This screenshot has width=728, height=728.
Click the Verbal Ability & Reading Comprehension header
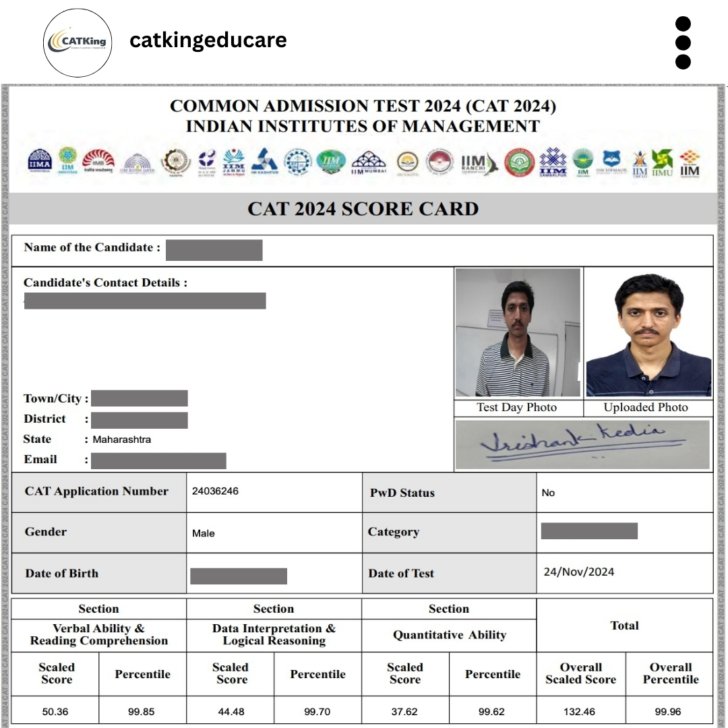[99, 635]
